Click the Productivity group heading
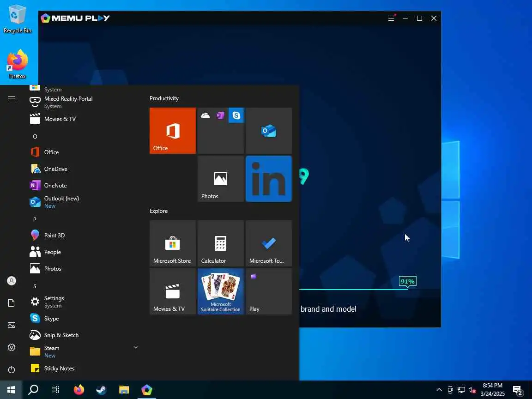Viewport: 532px width, 399px height. click(164, 98)
